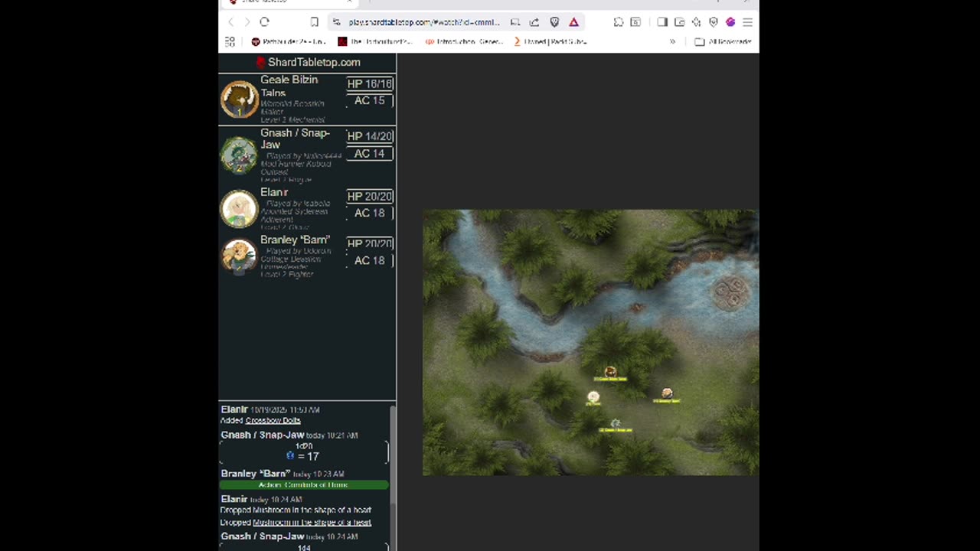Select Gnash / Snap-Jaw portrait
This screenshot has width=980, height=551.
point(239,155)
